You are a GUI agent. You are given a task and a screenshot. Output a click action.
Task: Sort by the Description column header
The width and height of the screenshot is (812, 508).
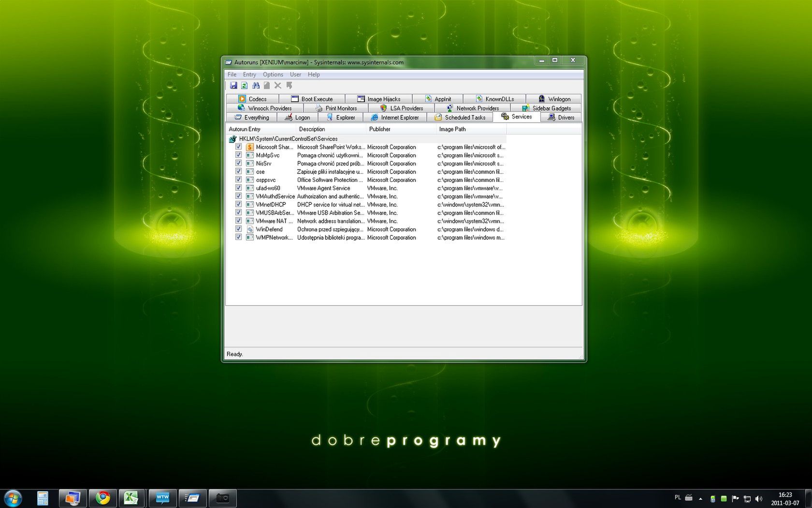point(331,129)
